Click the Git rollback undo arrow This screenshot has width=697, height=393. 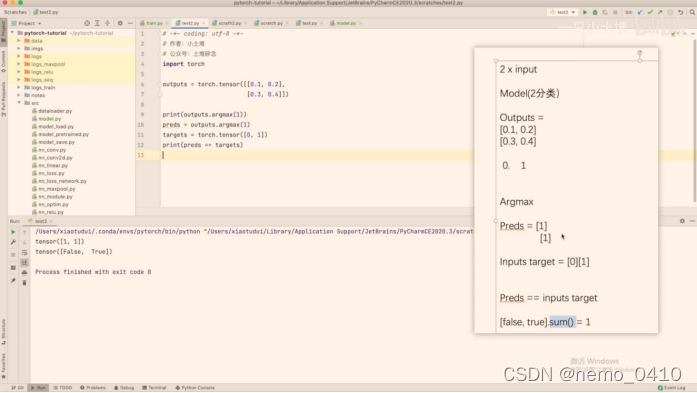click(x=681, y=12)
